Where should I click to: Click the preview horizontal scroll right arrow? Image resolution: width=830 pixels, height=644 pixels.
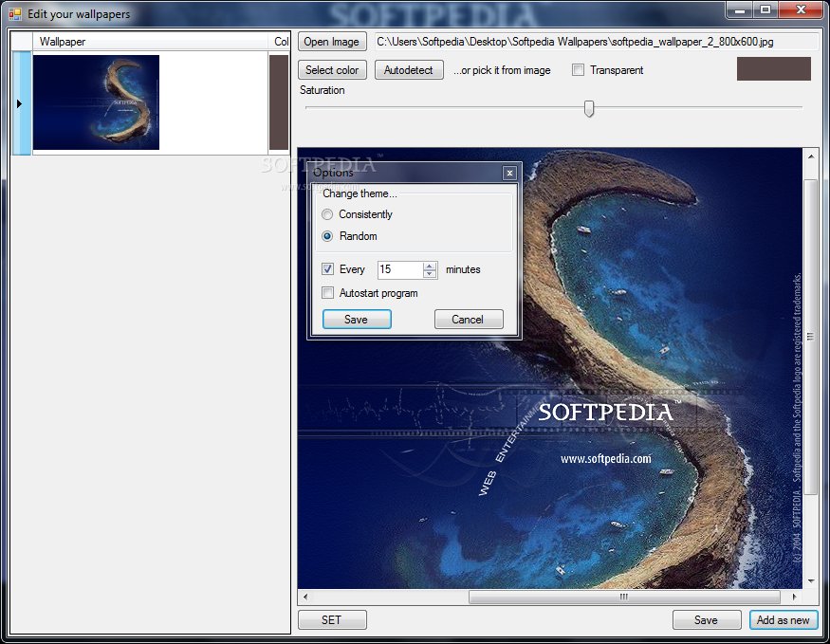(x=795, y=597)
